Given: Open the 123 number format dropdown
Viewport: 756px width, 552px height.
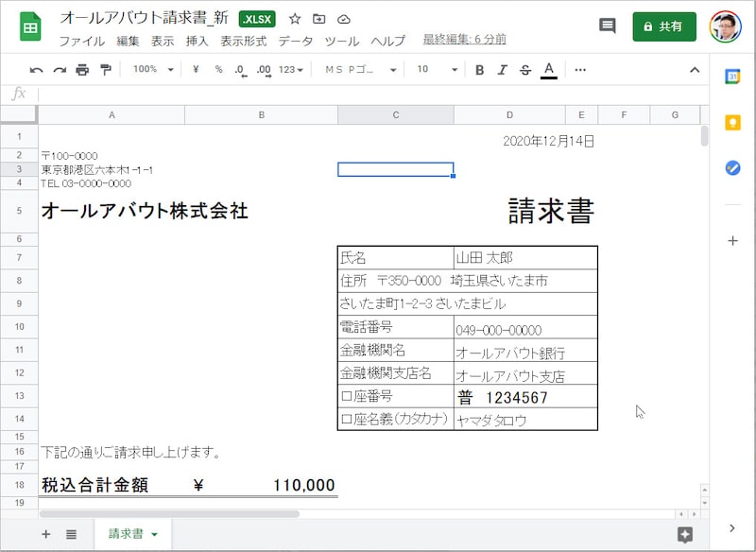Looking at the screenshot, I should coord(291,70).
